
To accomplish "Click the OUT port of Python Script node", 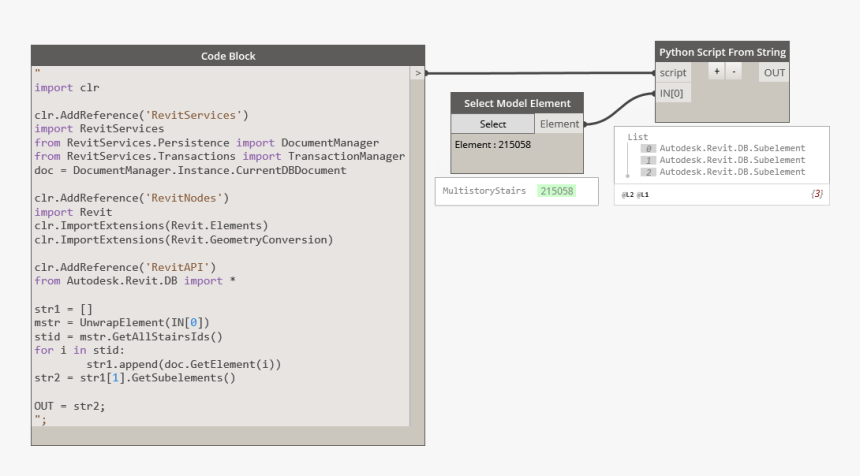I will point(774,73).
